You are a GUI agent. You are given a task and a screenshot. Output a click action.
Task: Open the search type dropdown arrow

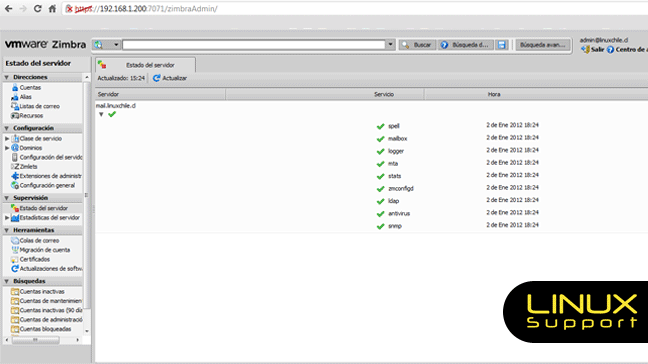pyautogui.click(x=116, y=45)
